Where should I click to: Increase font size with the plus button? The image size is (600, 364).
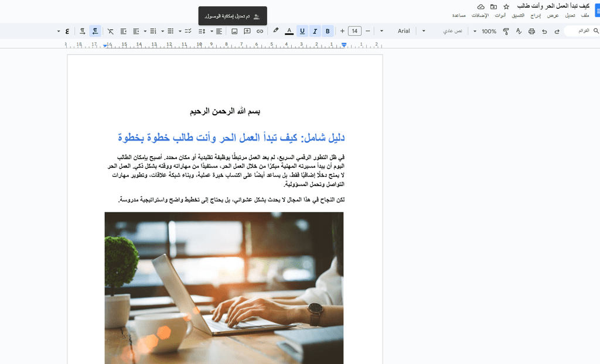(342, 31)
